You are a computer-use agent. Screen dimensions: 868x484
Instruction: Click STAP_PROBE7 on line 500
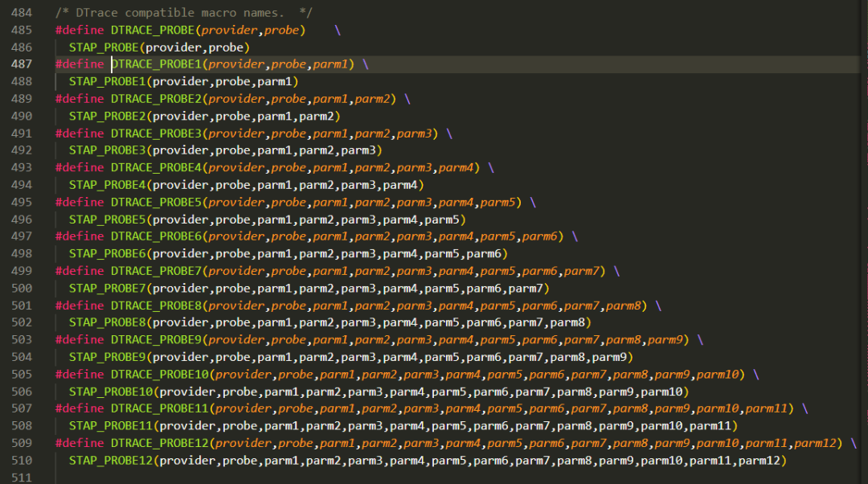(x=107, y=288)
